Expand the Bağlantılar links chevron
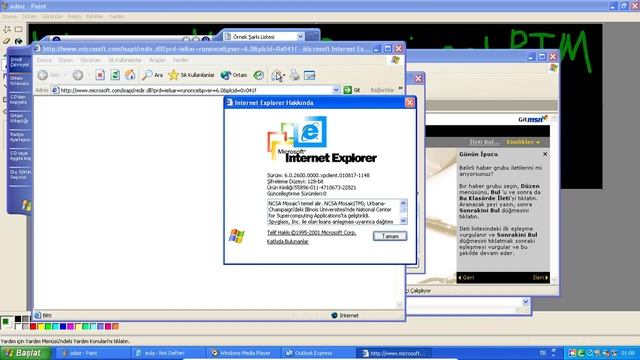The width and height of the screenshot is (640, 360). pos(400,89)
